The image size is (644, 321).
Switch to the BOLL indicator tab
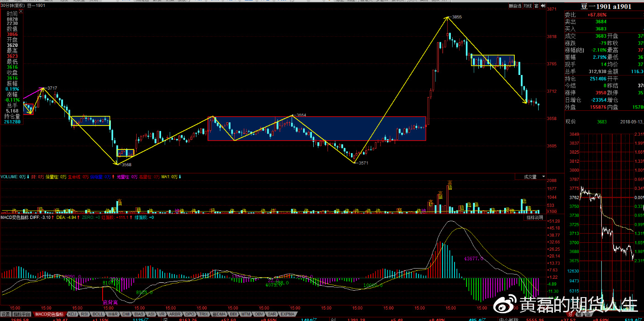click(98, 314)
